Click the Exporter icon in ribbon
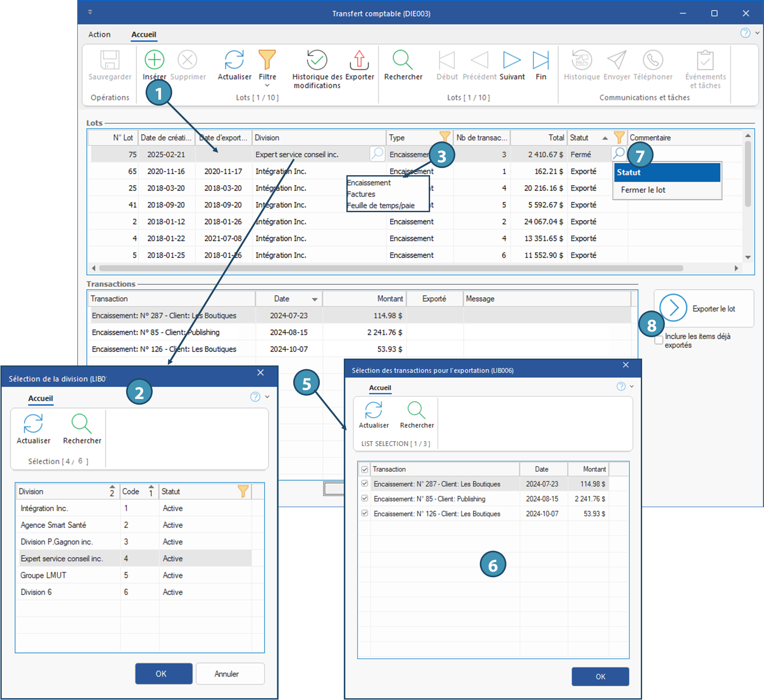The image size is (764, 700). (x=359, y=60)
